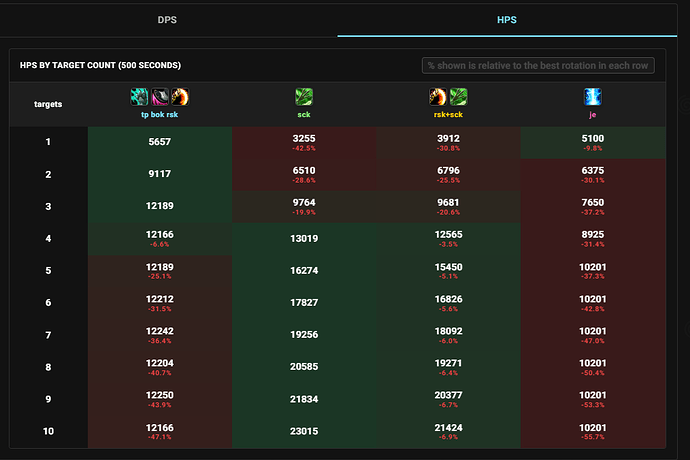Image resolution: width=690 pixels, height=460 pixels.
Task: Click the 'sck' rotation label
Action: 304,114
